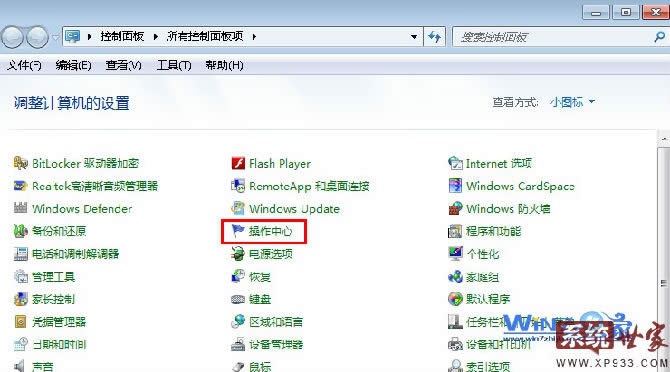The width and height of the screenshot is (670, 372).
Task: Open 备份和还原 backup and restore icon
Action: [21, 231]
